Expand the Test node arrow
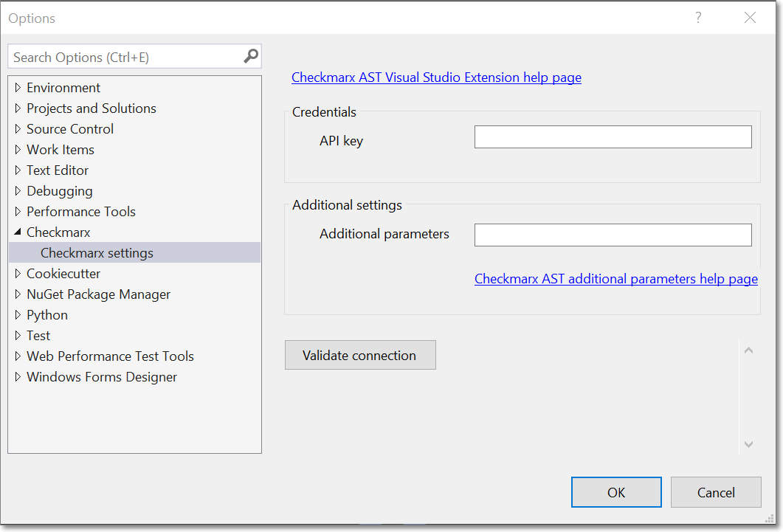Screen dimensions: 783x532 [18, 336]
